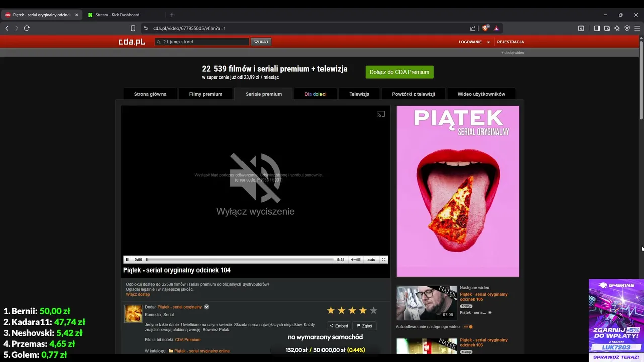Viewport: 644px width, 362px height.
Task: Open the Strona główna tab
Action: click(x=150, y=94)
